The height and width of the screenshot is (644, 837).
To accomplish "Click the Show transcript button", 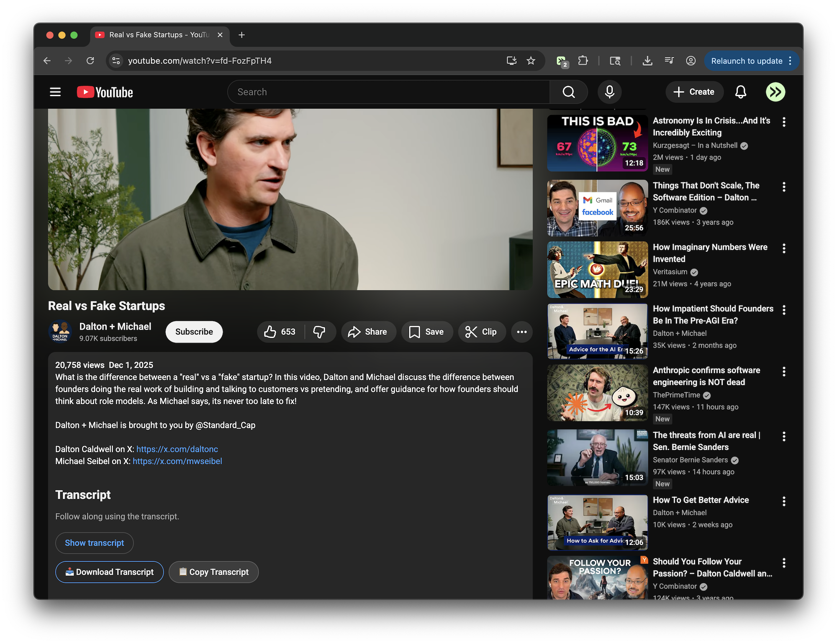I will [94, 543].
